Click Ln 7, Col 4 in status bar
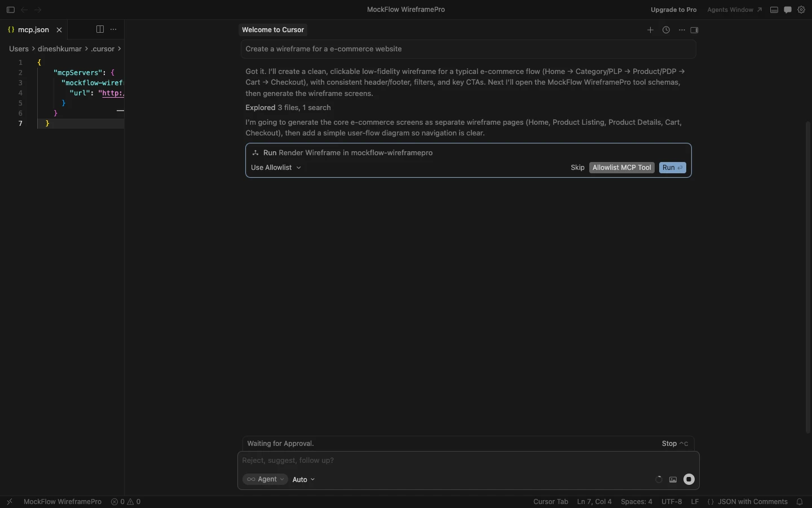Viewport: 812px width, 508px height. point(594,502)
